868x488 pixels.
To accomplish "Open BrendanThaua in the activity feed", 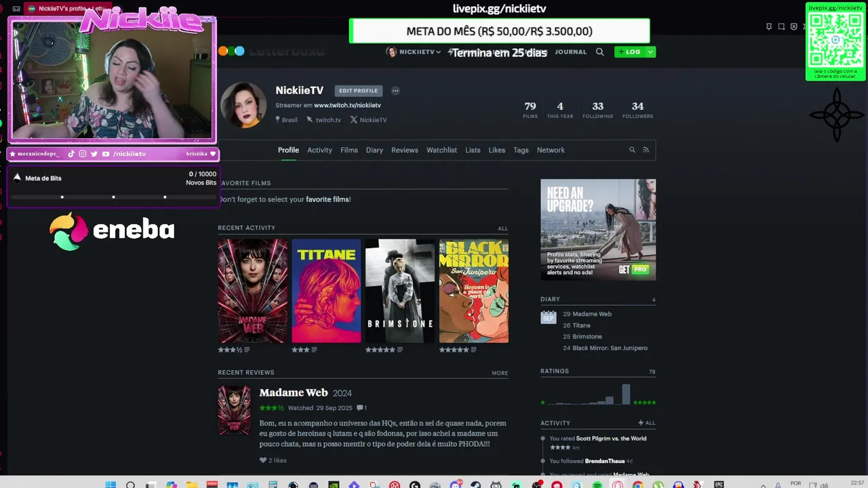I will click(605, 461).
